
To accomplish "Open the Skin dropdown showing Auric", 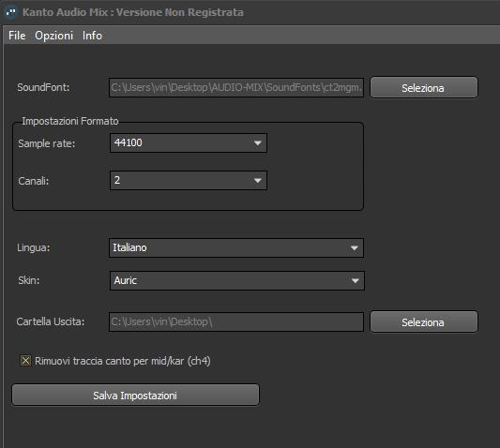I will click(x=237, y=281).
